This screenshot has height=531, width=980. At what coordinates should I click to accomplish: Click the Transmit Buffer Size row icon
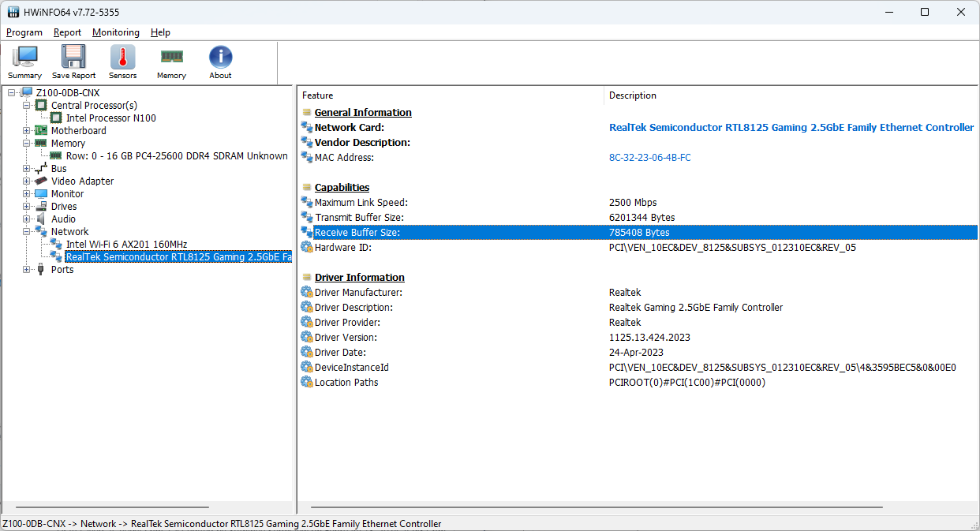[x=307, y=217]
